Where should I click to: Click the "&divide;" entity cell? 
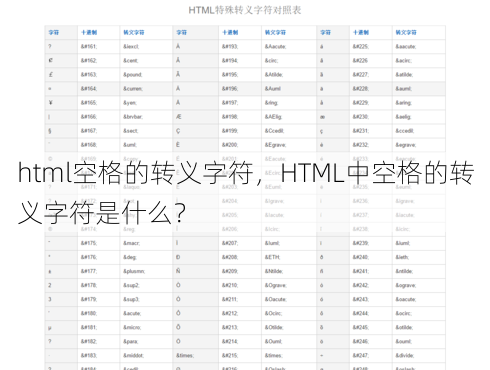point(419,355)
